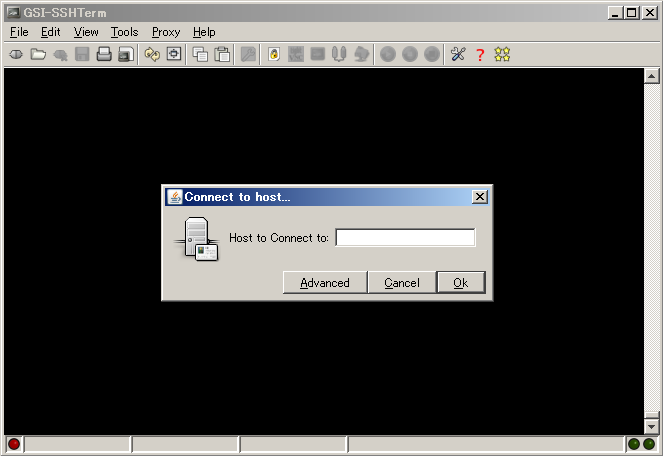This screenshot has height=456, width=663.
Task: Open options with the wrench tools icon
Action: [458, 54]
